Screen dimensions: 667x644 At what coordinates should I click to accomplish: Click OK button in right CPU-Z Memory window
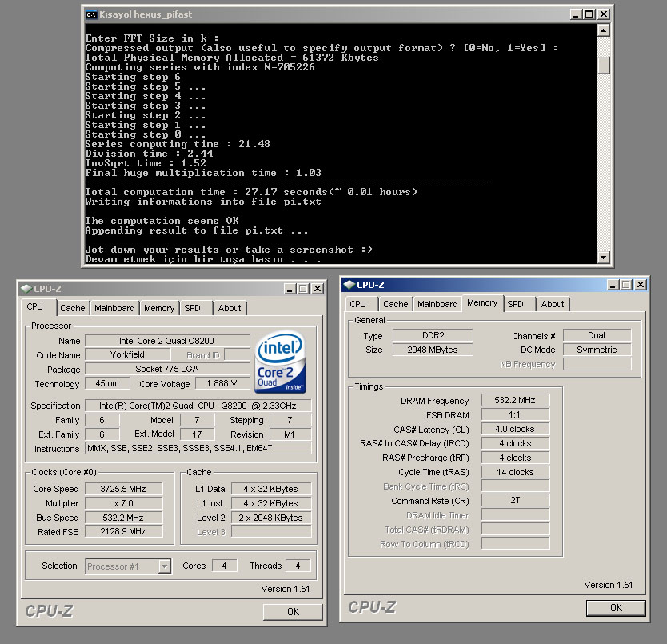pyautogui.click(x=616, y=608)
